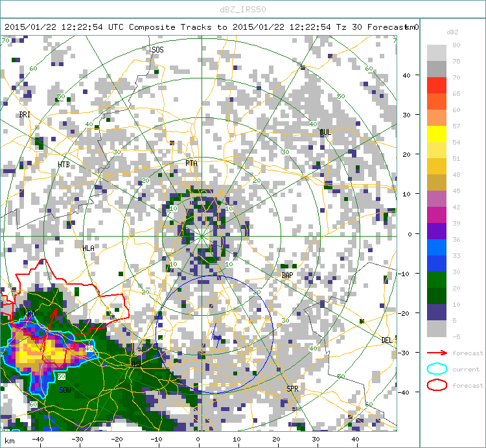Click the BRI station label
This screenshot has height=448, width=486.
click(25, 115)
